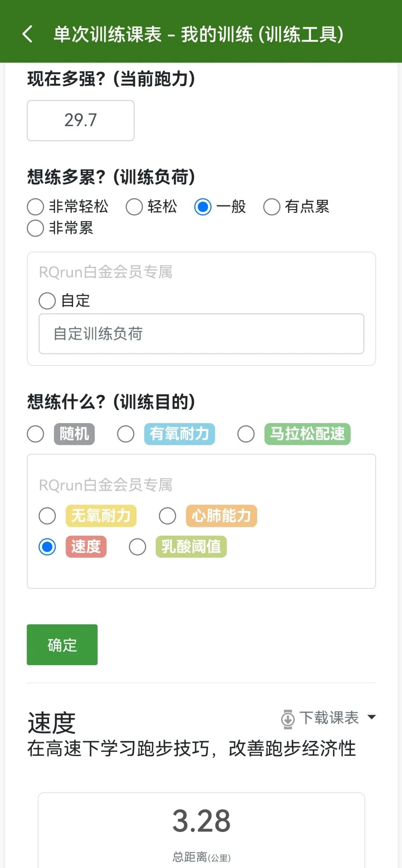This screenshot has width=402, height=868.
Task: Choose the gray 随机 training goal tag
Action: pos(74,434)
